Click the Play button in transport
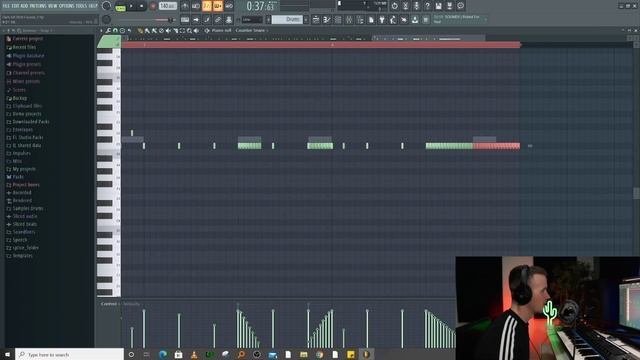The height and width of the screenshot is (360, 640). tap(131, 6)
